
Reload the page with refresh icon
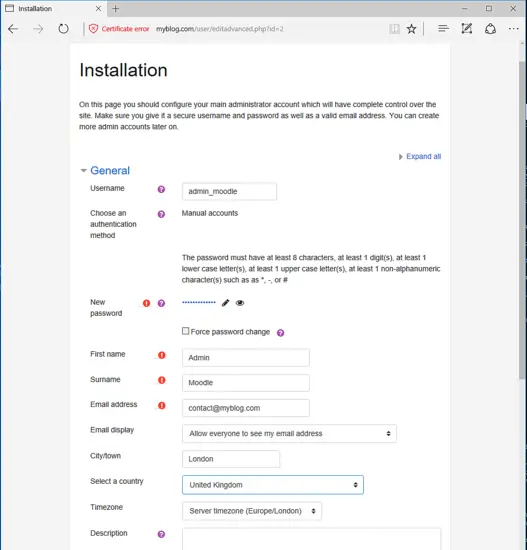[63, 29]
